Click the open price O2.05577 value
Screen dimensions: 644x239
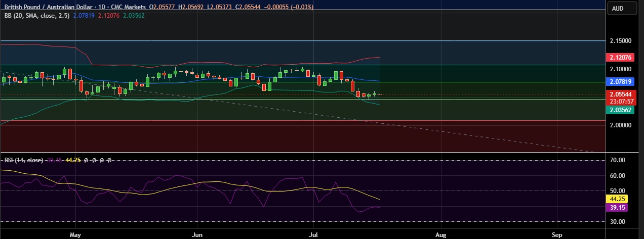(163, 7)
